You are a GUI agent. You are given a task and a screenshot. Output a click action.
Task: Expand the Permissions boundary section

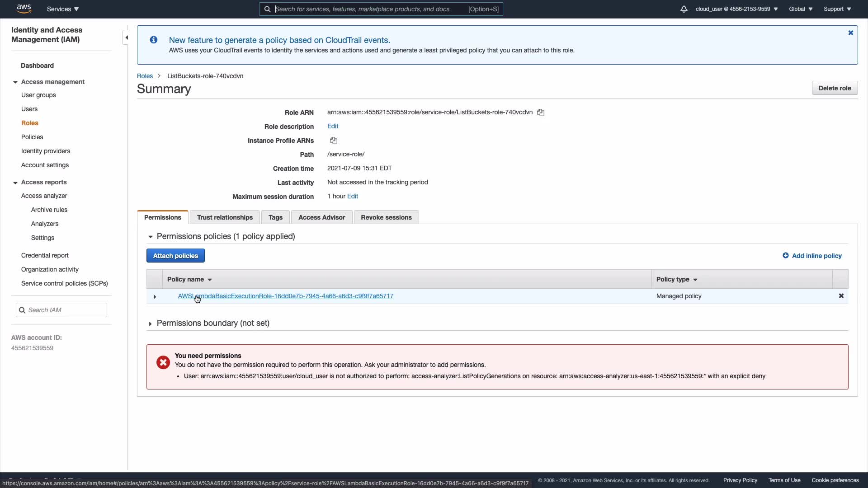point(150,324)
